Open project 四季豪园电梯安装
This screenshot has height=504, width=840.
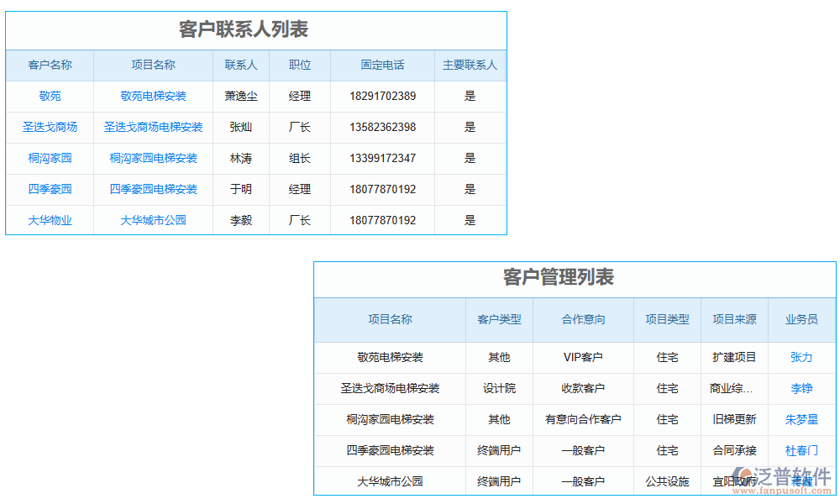[151, 189]
